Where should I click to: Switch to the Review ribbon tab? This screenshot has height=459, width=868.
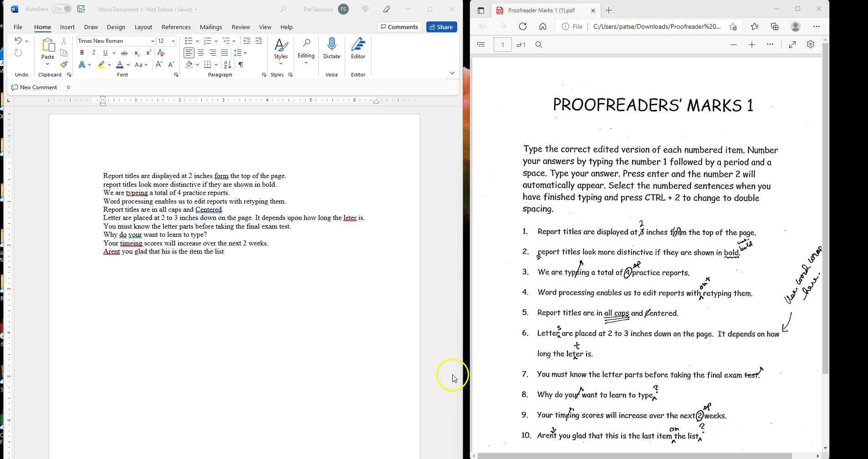tap(240, 27)
